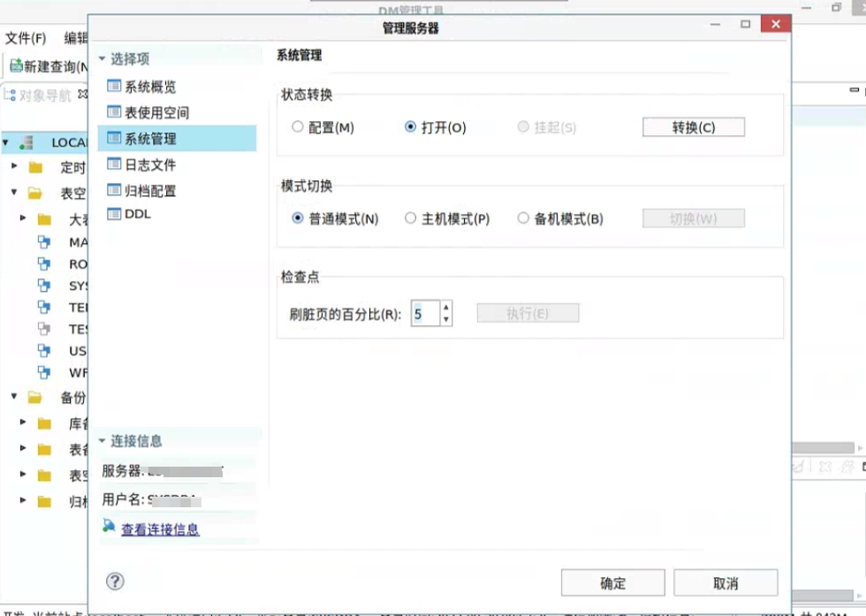Open the 表使用空间 page icon
This screenshot has height=616, width=866.
click(x=113, y=112)
